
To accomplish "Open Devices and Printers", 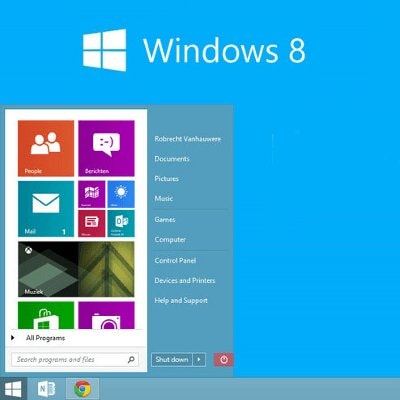I will (185, 281).
